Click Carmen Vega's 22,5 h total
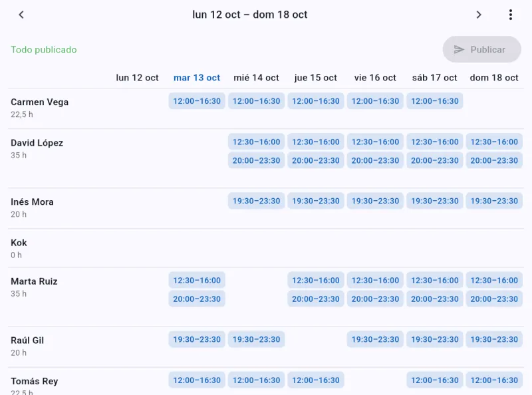The image size is (532, 395). click(22, 114)
